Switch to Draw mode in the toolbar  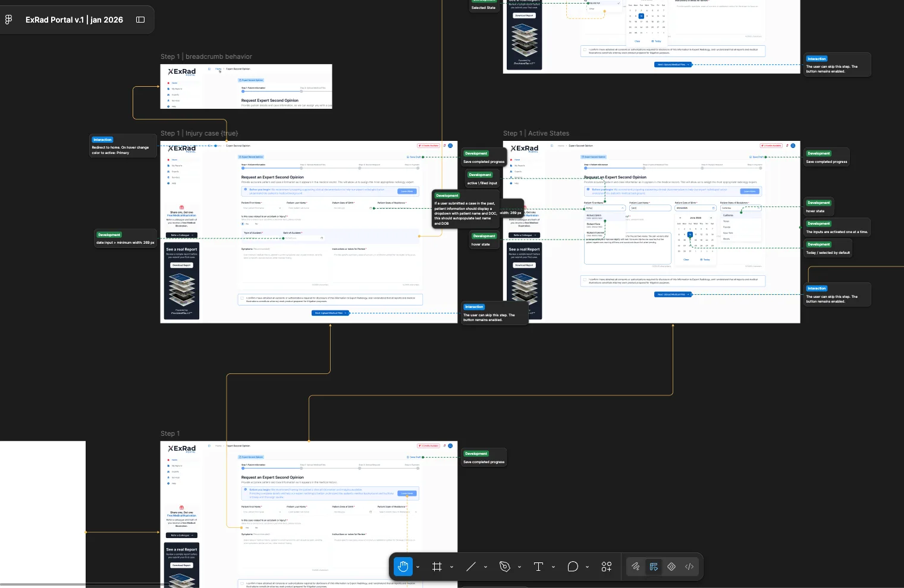(x=636, y=567)
